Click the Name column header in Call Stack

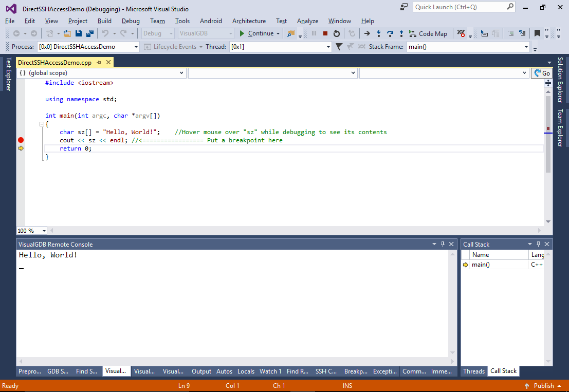pyautogui.click(x=499, y=255)
